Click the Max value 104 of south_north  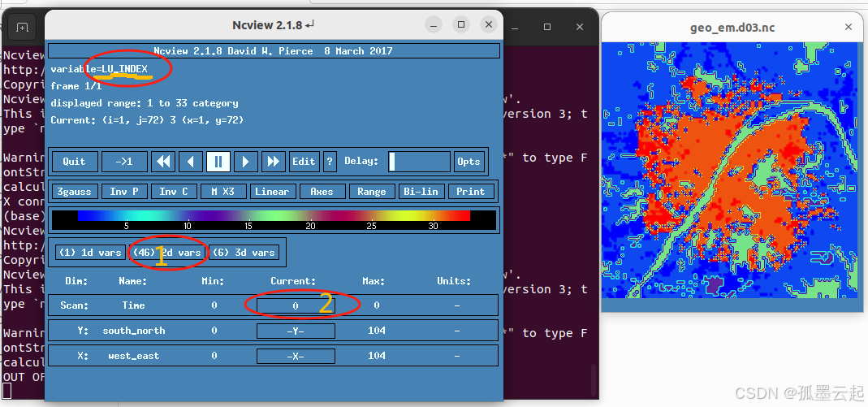pos(377,331)
